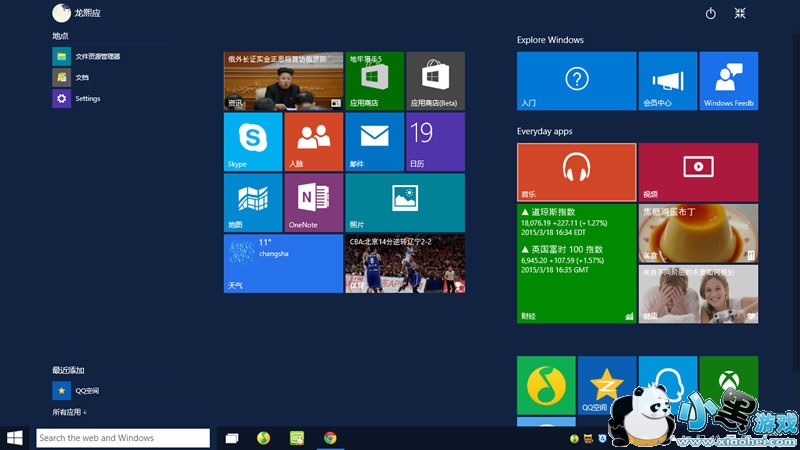Open the Video tile
800x450 pixels.
click(x=698, y=172)
